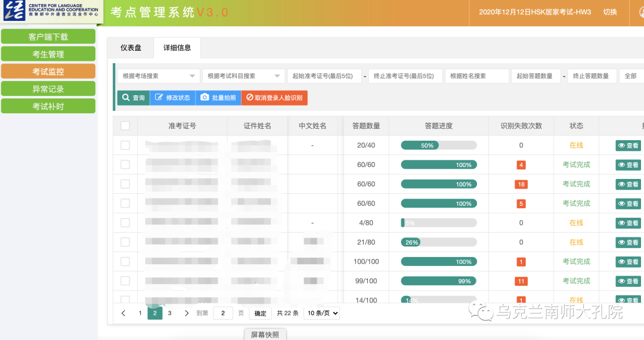
Task: Click the 根据姓名搜索 input field
Action: click(x=476, y=76)
